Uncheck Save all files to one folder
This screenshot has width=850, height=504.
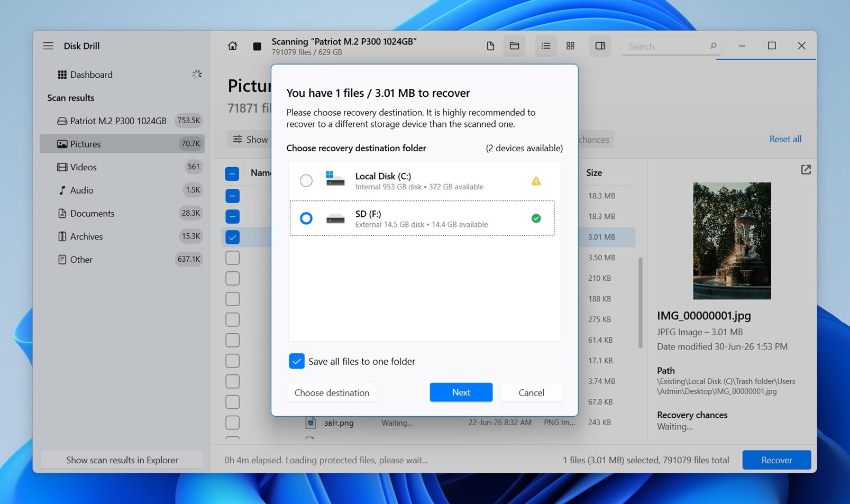pos(297,361)
